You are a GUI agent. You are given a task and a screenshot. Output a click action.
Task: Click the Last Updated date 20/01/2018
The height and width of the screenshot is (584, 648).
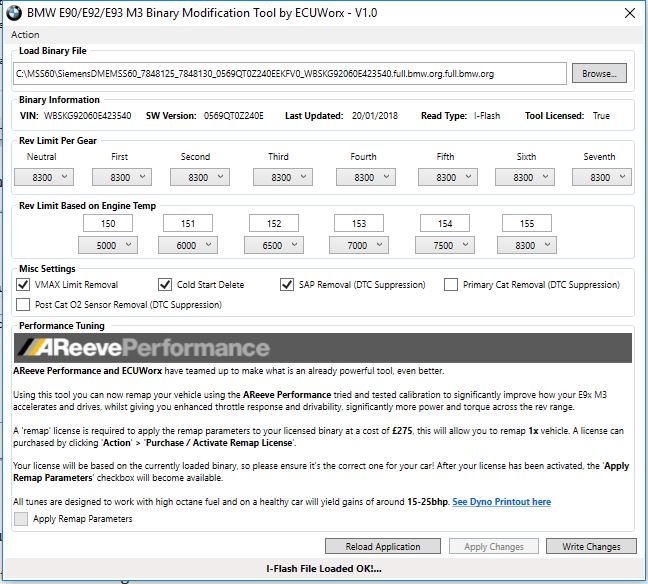[375, 116]
